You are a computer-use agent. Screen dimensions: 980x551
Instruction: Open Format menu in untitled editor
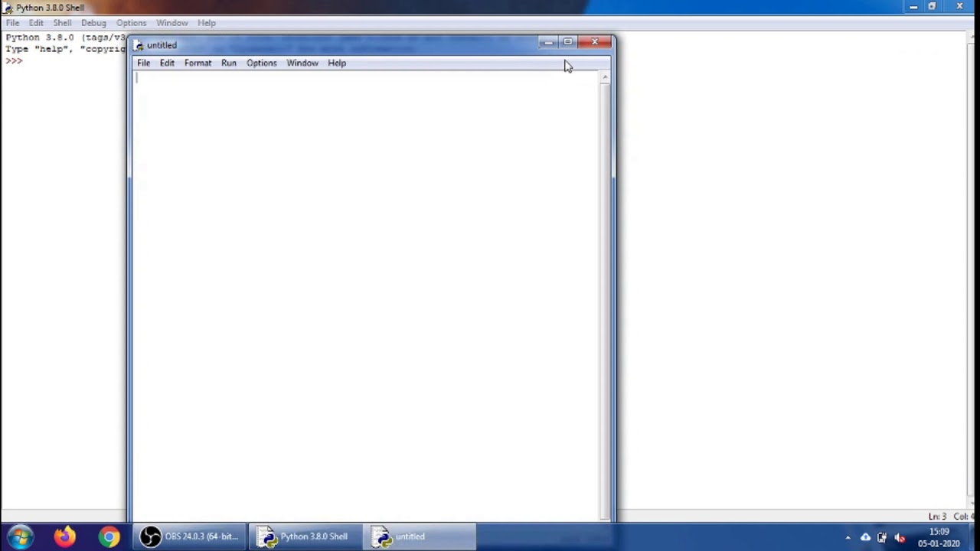(x=198, y=63)
